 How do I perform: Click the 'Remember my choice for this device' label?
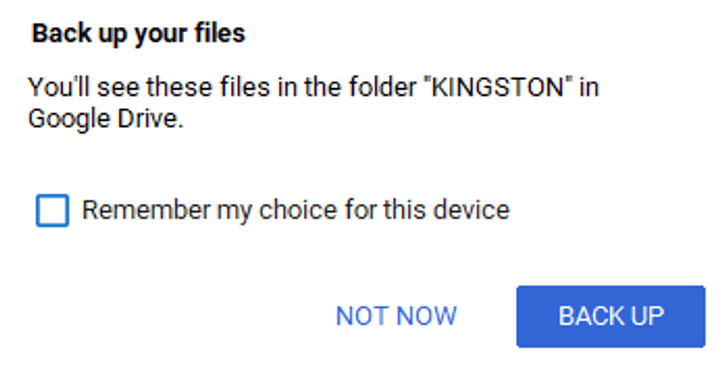[x=296, y=210]
